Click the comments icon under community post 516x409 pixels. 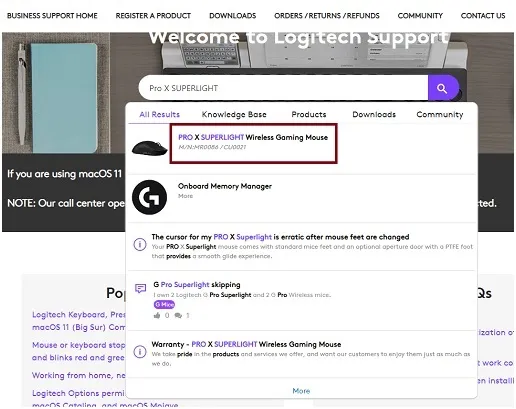click(178, 315)
